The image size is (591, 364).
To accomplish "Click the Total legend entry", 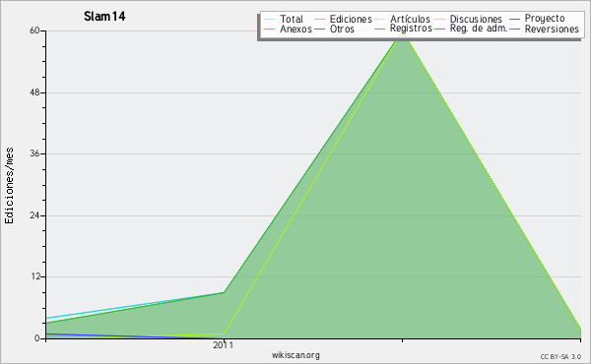I will point(284,19).
